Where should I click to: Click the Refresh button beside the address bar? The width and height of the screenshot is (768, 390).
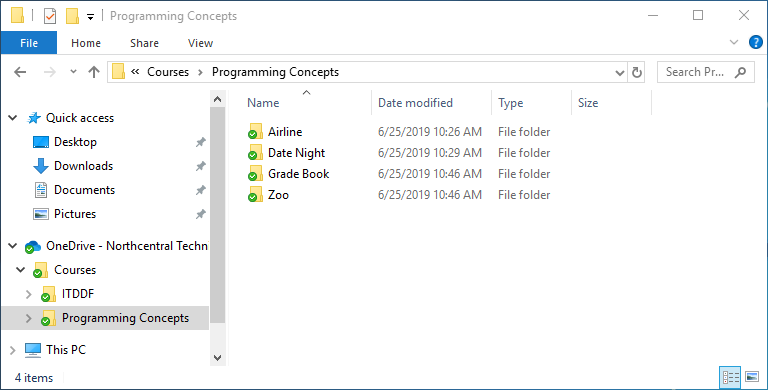[637, 73]
